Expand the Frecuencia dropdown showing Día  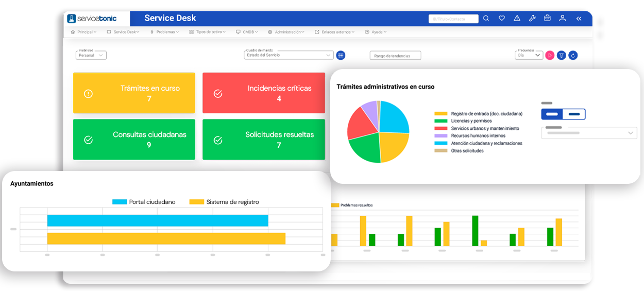pyautogui.click(x=529, y=55)
